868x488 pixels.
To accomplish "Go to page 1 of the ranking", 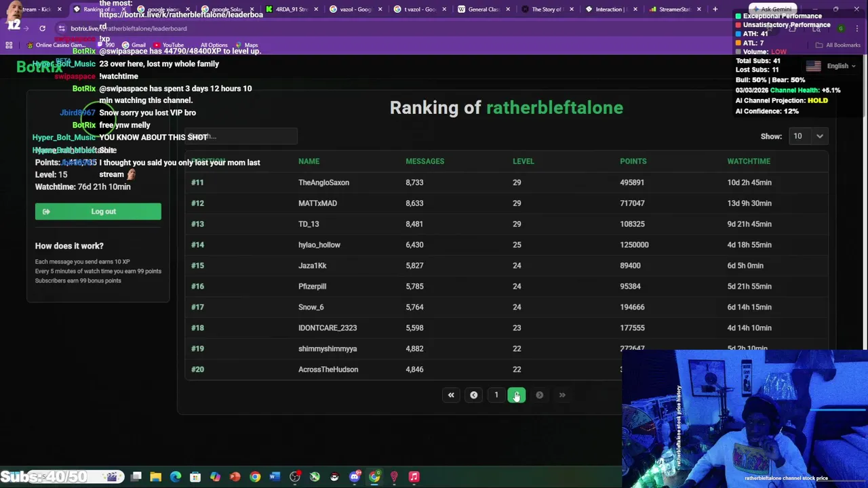I will [x=496, y=395].
